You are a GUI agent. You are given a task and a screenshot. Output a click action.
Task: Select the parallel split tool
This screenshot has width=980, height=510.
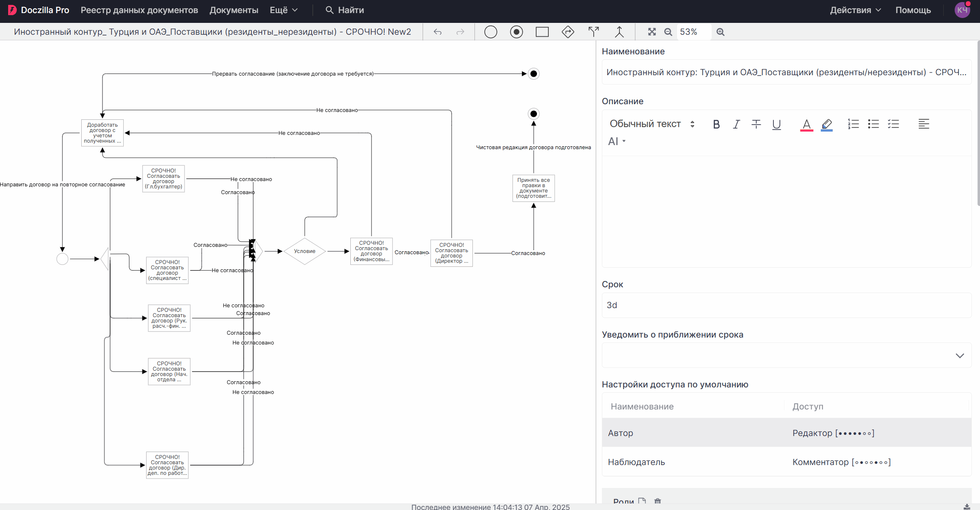tap(593, 32)
